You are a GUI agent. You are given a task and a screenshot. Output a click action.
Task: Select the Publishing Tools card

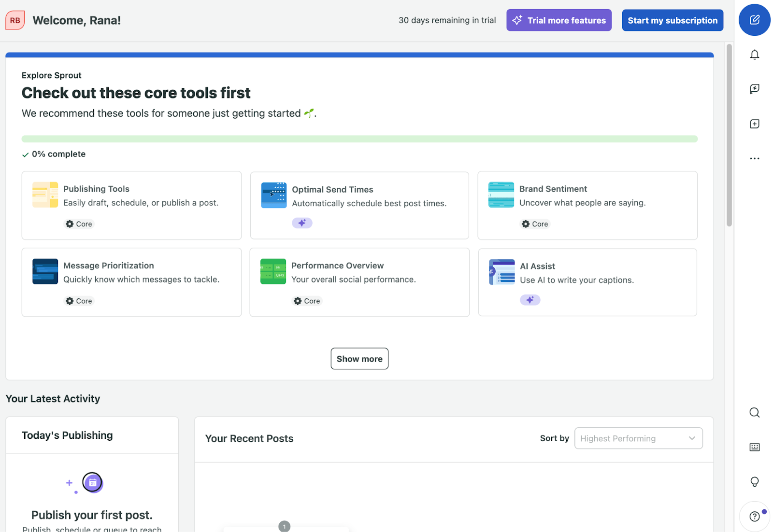click(131, 205)
